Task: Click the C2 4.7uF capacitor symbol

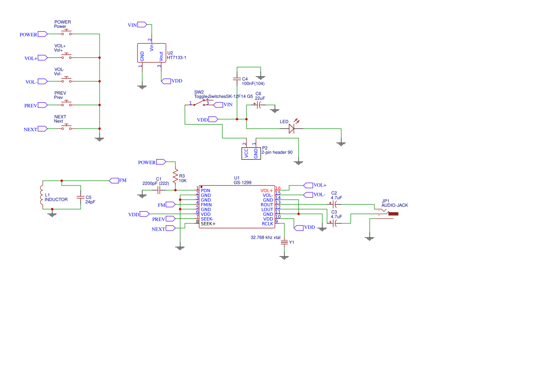Action: (x=335, y=204)
